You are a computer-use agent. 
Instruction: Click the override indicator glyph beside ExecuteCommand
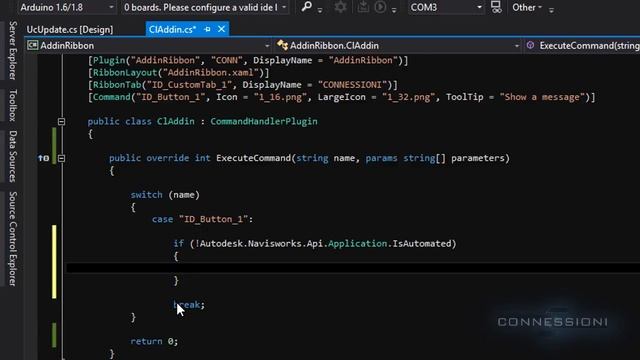[43, 158]
